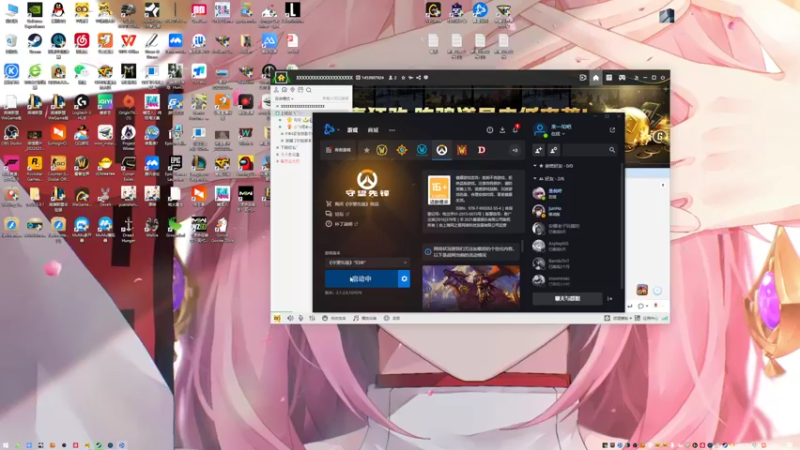Open the online status dropdown under the username
Image resolution: width=800 pixels, height=450 pixels.
point(558,134)
